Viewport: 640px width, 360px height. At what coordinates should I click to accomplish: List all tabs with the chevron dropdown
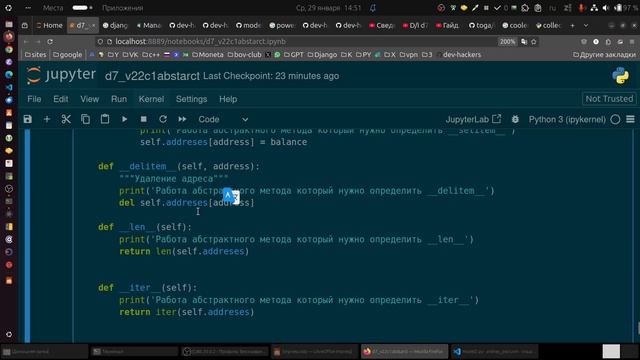click(586, 25)
